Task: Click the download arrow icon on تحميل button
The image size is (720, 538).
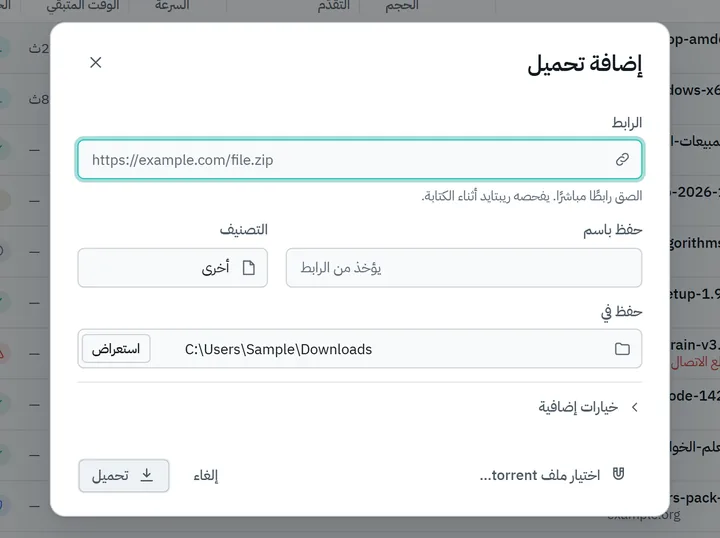Action: tap(146, 475)
